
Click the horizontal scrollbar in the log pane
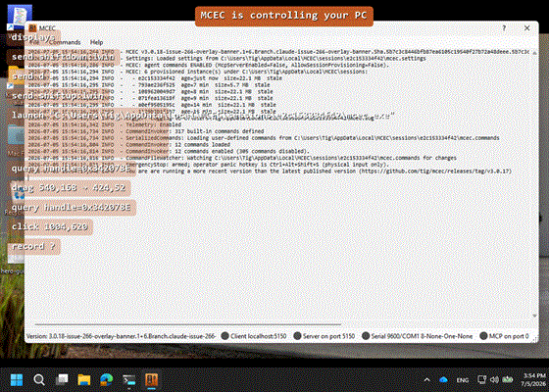[x=187, y=324]
